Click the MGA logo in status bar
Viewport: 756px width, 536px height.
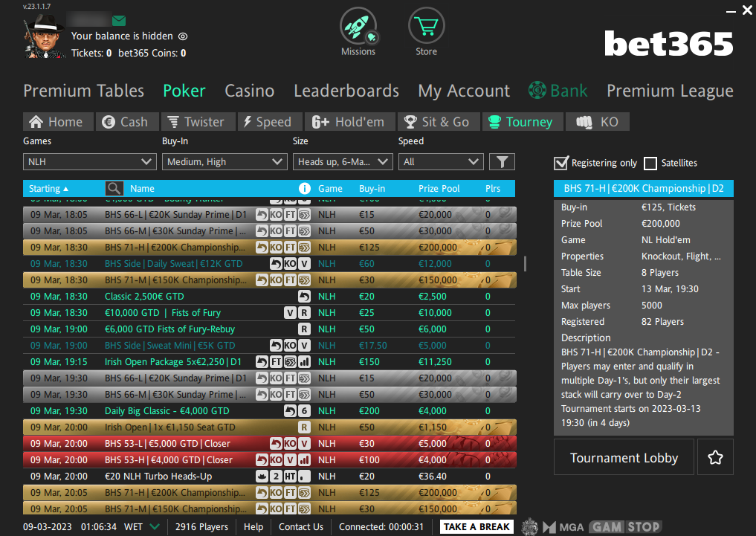pos(563,527)
